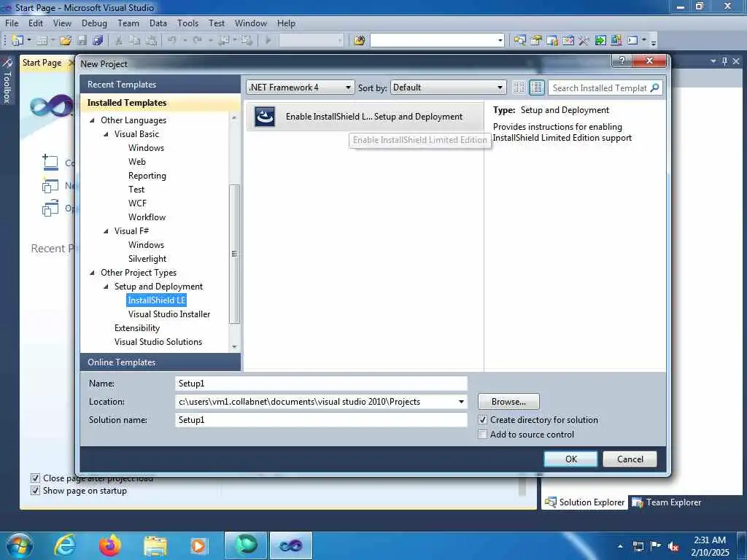Click the OK button
747x560 pixels.
click(x=570, y=459)
